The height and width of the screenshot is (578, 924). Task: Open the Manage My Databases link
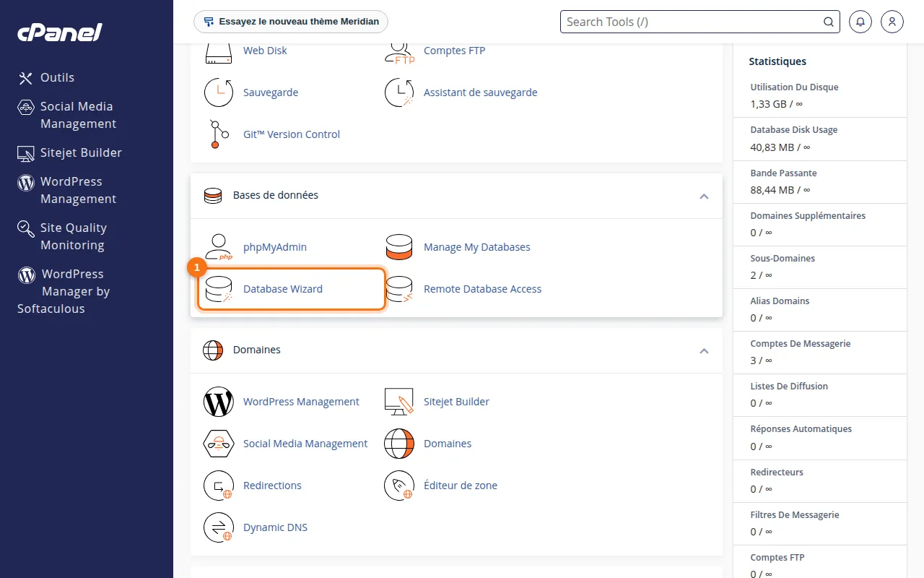(476, 247)
